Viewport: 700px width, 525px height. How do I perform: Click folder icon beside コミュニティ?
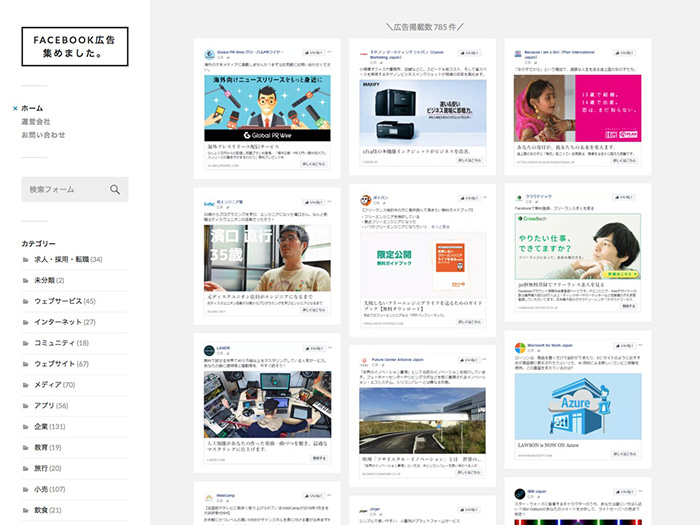[25, 343]
